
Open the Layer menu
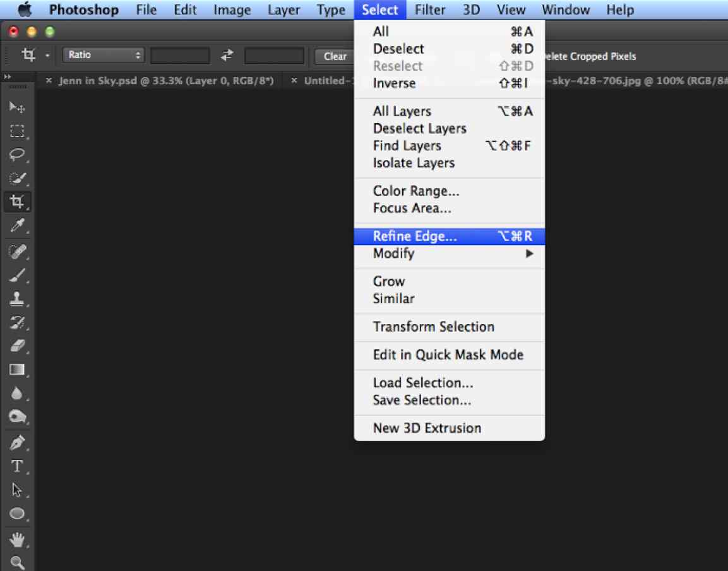click(283, 9)
